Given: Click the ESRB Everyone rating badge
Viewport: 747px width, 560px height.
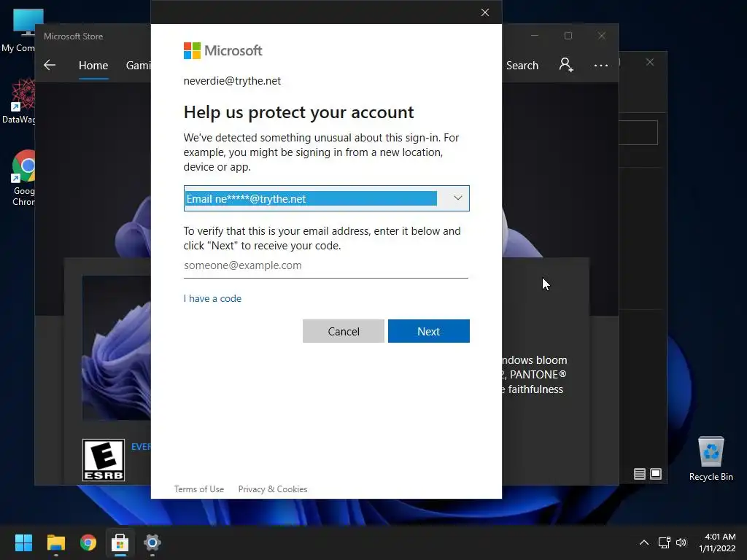Looking at the screenshot, I should (104, 460).
